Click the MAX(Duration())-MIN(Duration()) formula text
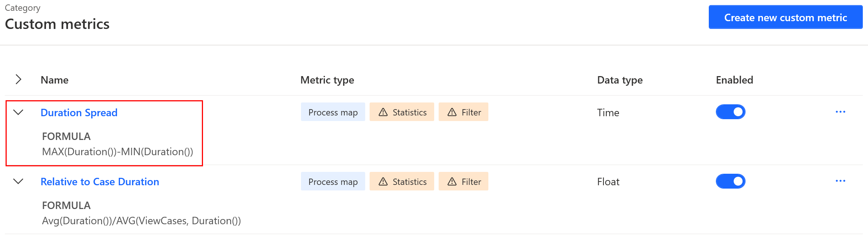 pos(118,151)
